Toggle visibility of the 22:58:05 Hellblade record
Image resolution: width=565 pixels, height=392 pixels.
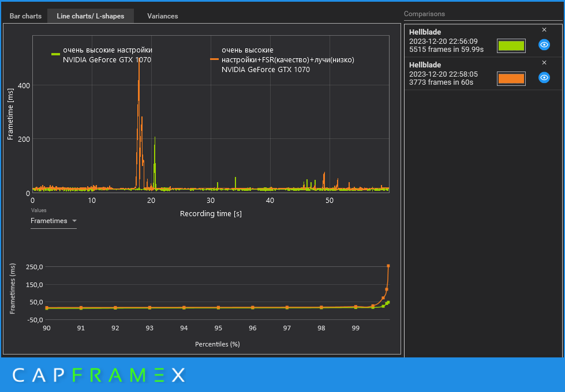pyautogui.click(x=544, y=78)
